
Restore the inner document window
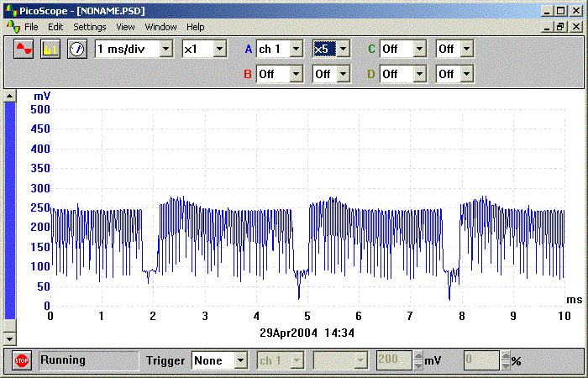(560, 27)
